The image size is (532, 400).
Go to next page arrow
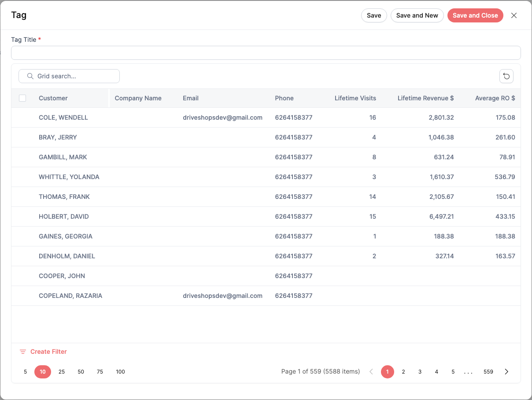click(506, 371)
